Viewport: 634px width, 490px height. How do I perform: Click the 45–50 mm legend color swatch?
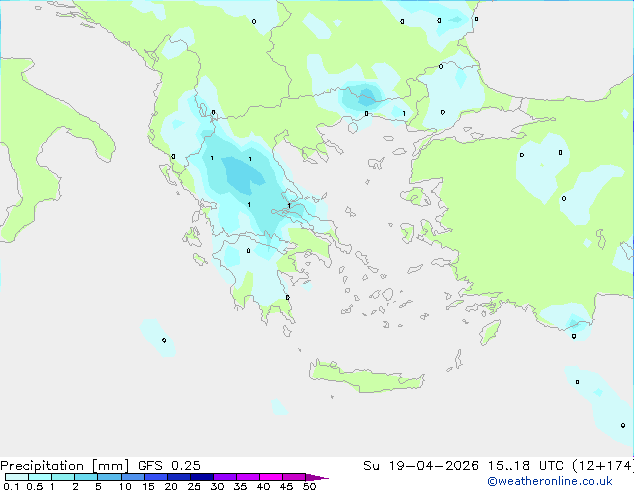pyautogui.click(x=294, y=477)
